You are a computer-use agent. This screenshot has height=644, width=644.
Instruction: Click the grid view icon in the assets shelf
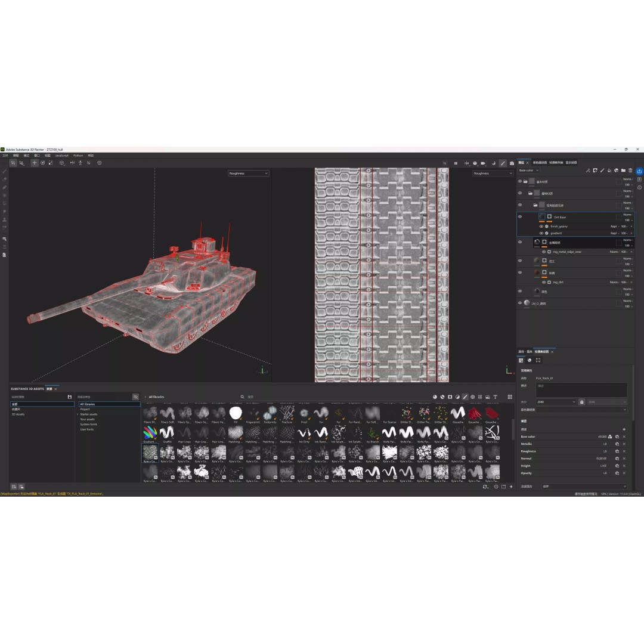[x=510, y=397]
